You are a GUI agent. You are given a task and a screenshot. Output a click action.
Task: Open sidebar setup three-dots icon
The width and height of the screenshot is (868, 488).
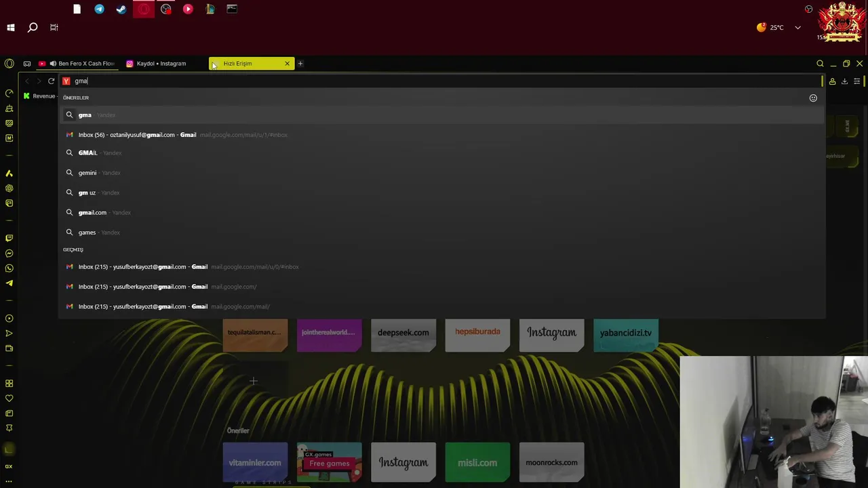click(x=9, y=481)
